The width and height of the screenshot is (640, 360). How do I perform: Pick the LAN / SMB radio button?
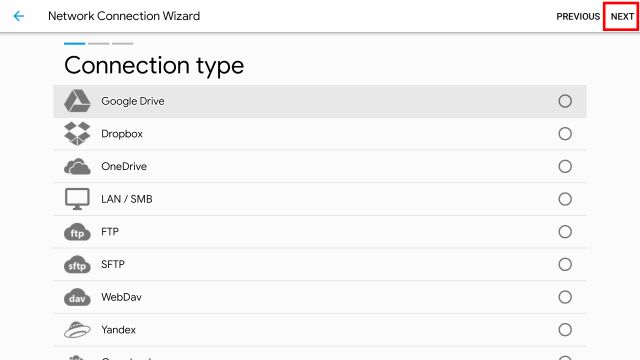click(x=565, y=199)
